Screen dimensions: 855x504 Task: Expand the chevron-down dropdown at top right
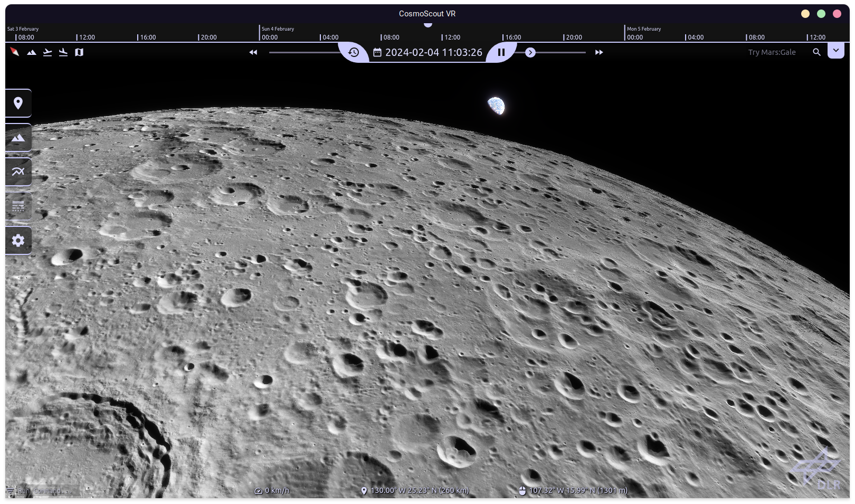(x=836, y=51)
